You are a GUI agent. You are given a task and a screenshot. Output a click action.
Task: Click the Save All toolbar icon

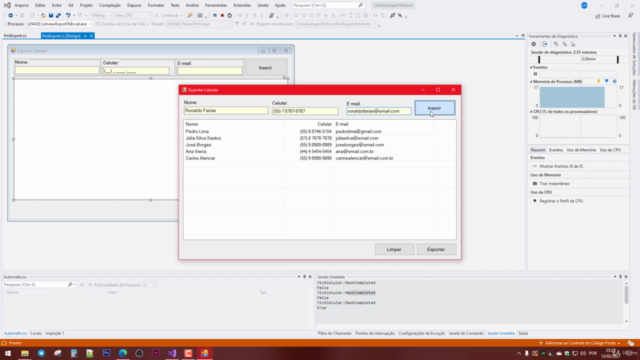pos(58,16)
